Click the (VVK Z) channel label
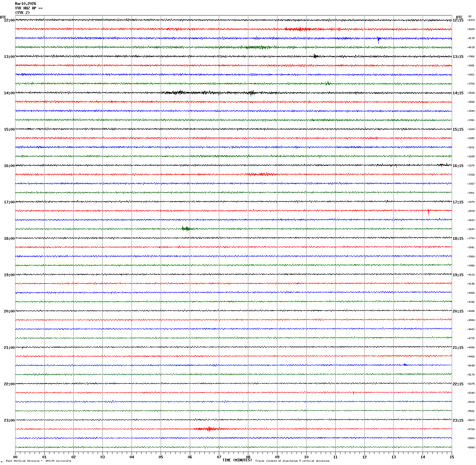 click(x=22, y=13)
